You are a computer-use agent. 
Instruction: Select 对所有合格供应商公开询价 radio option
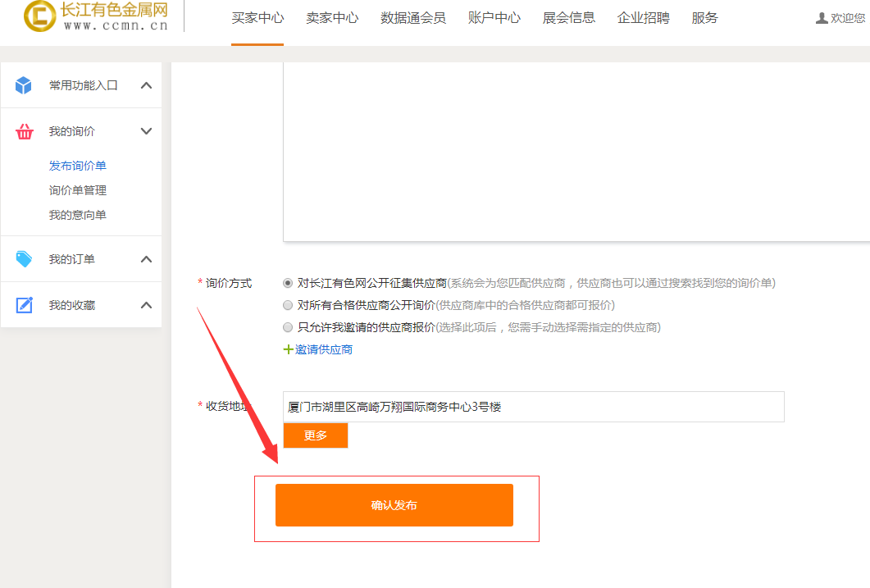coord(288,305)
